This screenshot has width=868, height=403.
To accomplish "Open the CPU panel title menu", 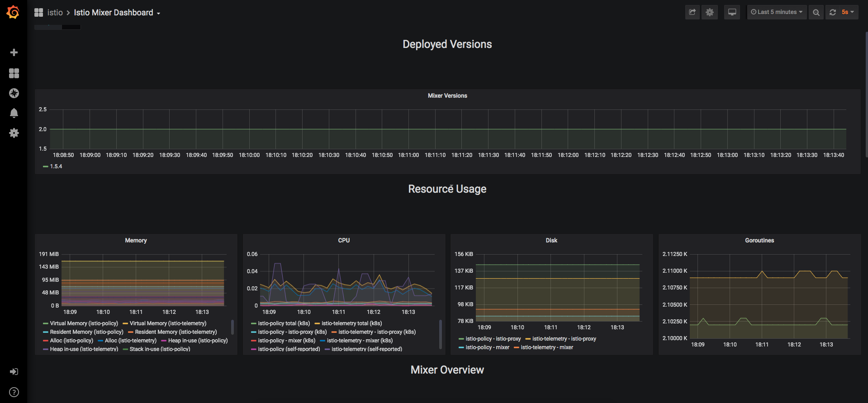I will (x=344, y=241).
